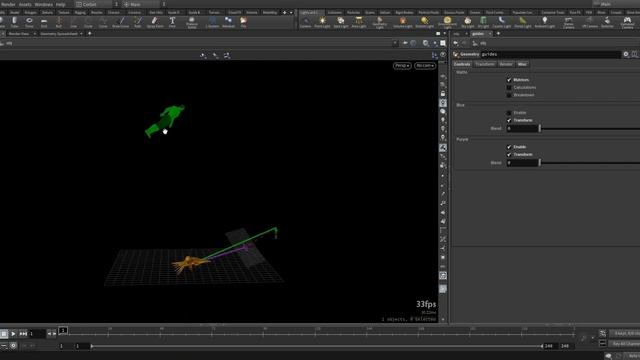The width and height of the screenshot is (640, 360).
Task: Select the Null shelf tool
Action: tap(58, 22)
